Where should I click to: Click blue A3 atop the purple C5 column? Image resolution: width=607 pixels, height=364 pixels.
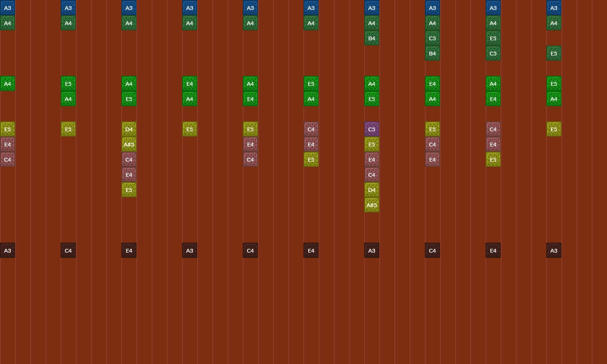point(372,8)
